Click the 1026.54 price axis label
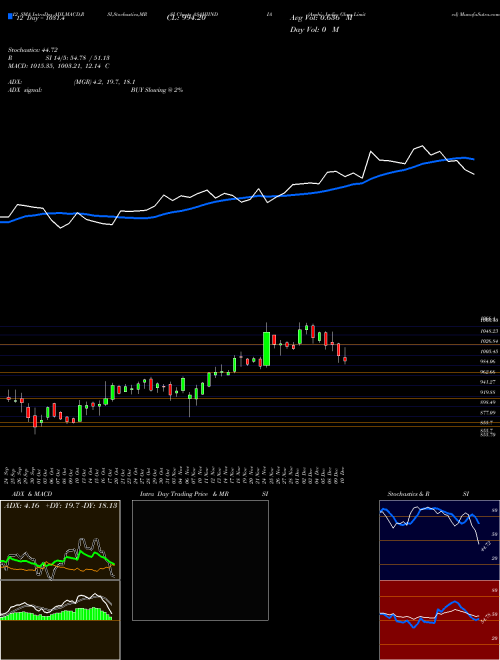The image size is (500, 660). point(489,341)
